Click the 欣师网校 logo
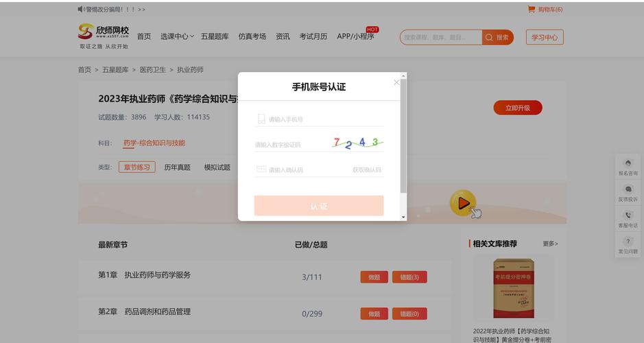This screenshot has width=644, height=343. tap(104, 36)
